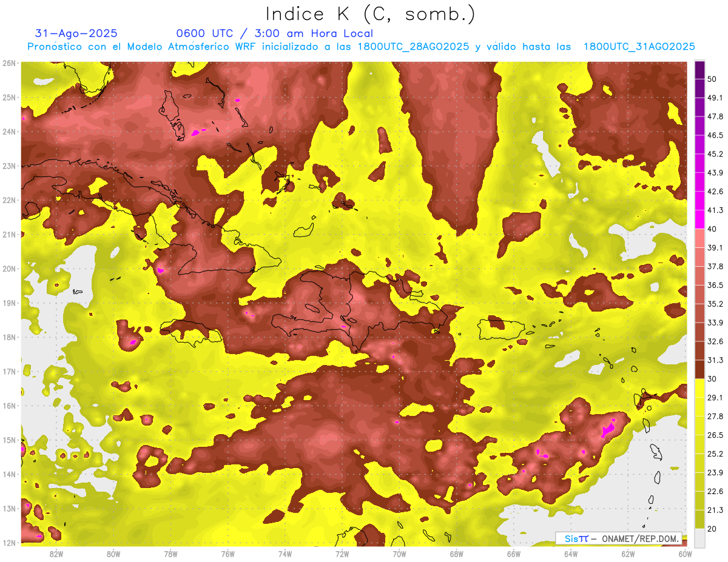Screen dimensions: 728x562
Task: Click the 19N latitude label
Action: [9, 303]
